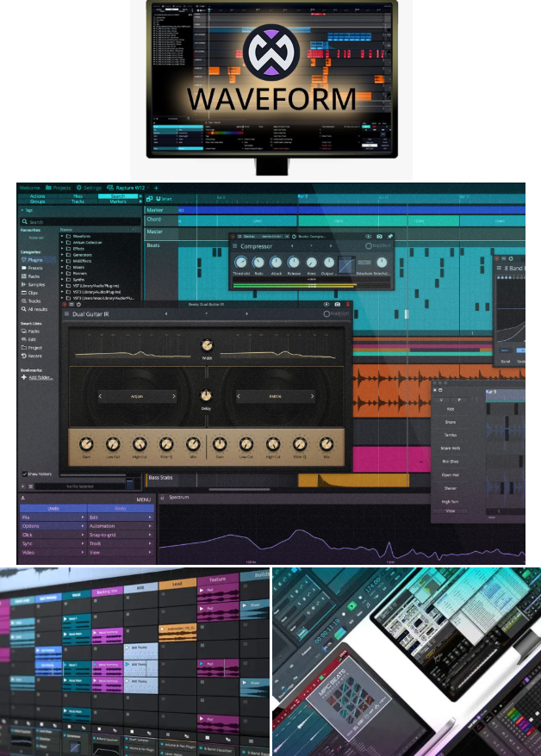Select the Presets category
541x756 pixels.
(x=32, y=268)
